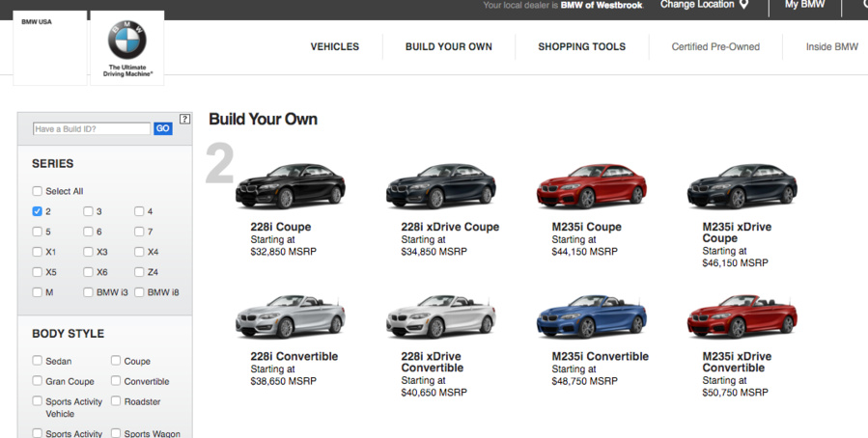Select the silver 228i Convertible image
This screenshot has width=868, height=438.
pyautogui.click(x=291, y=315)
